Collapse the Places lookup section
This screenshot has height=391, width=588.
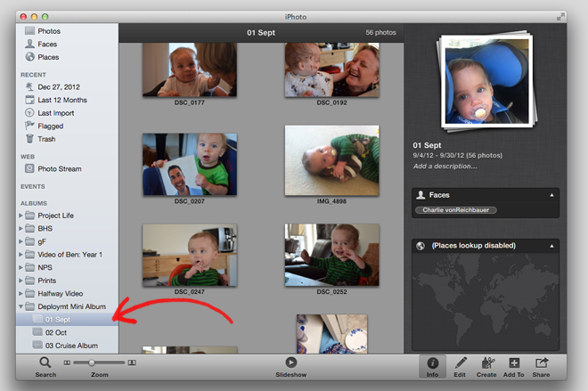tap(551, 246)
